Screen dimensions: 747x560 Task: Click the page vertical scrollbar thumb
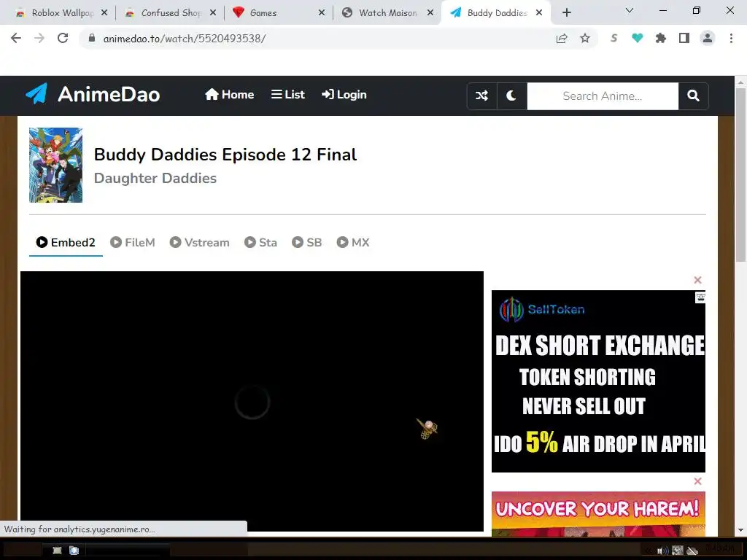click(x=740, y=174)
